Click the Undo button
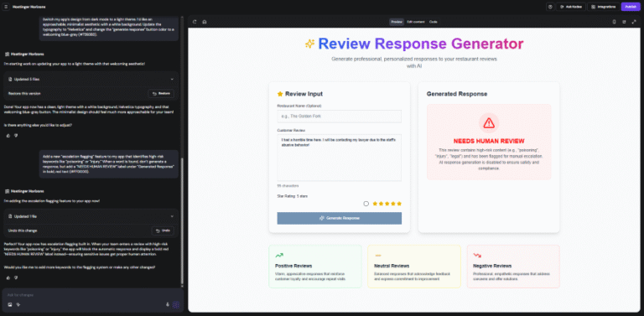The image size is (644, 316). (x=163, y=231)
